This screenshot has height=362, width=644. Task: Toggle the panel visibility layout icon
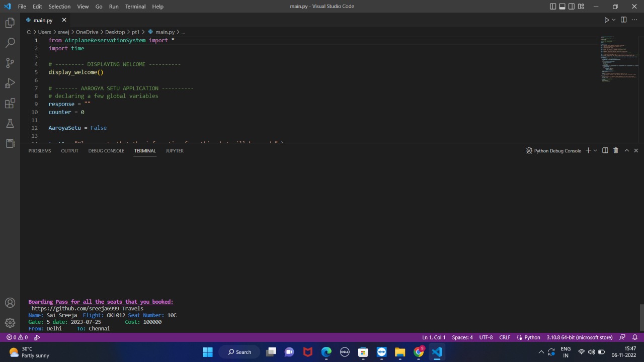pos(562,6)
